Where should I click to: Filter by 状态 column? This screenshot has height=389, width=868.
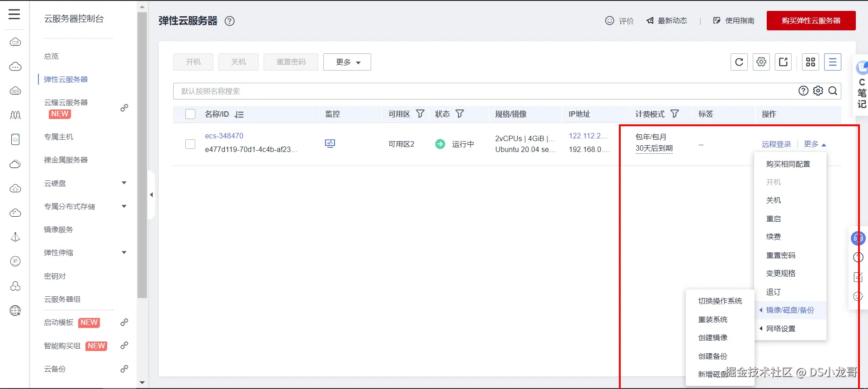460,114
